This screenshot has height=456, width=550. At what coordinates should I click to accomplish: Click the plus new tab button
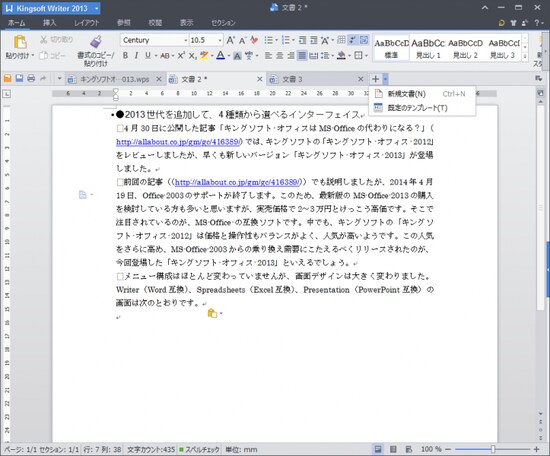(x=375, y=79)
